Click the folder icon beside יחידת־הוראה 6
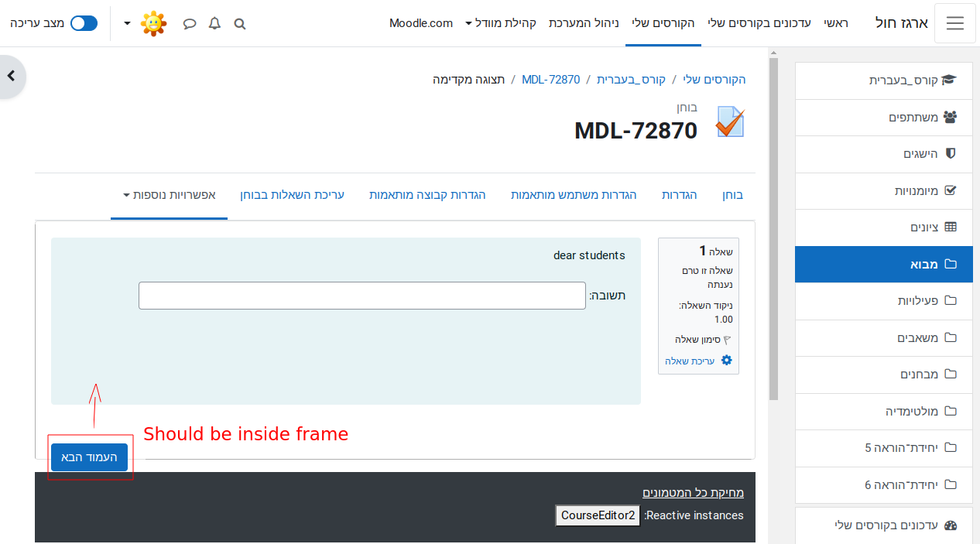 pyautogui.click(x=951, y=484)
